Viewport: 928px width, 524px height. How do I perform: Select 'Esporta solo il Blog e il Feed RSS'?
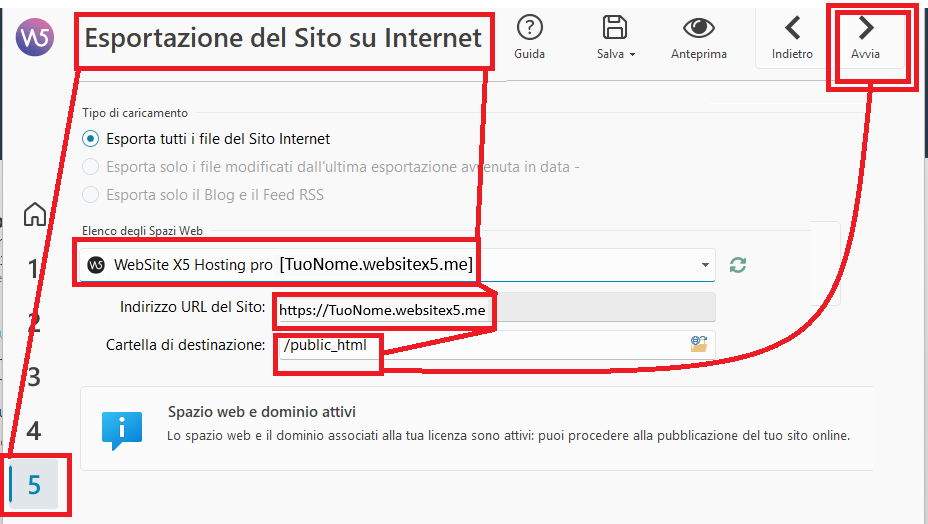91,195
